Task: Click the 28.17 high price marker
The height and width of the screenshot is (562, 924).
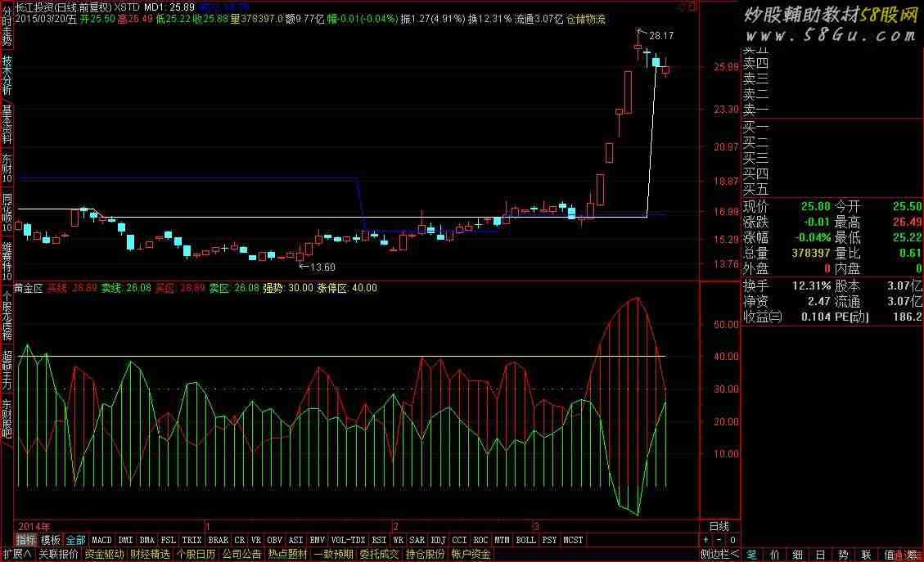Action: (x=661, y=35)
